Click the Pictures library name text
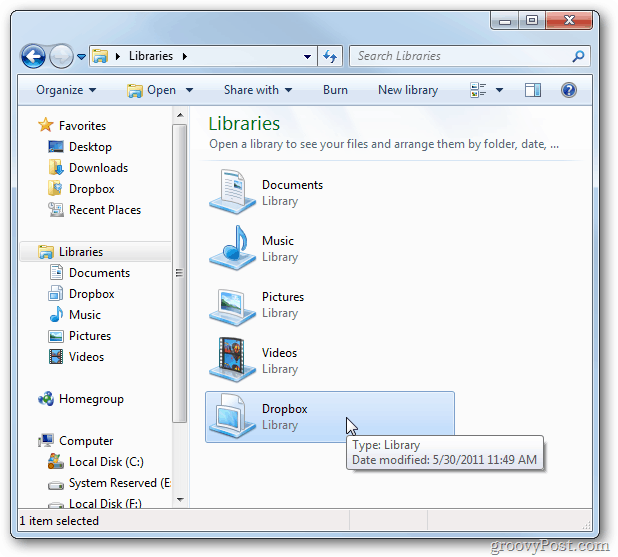This screenshot has width=618, height=557. [283, 297]
